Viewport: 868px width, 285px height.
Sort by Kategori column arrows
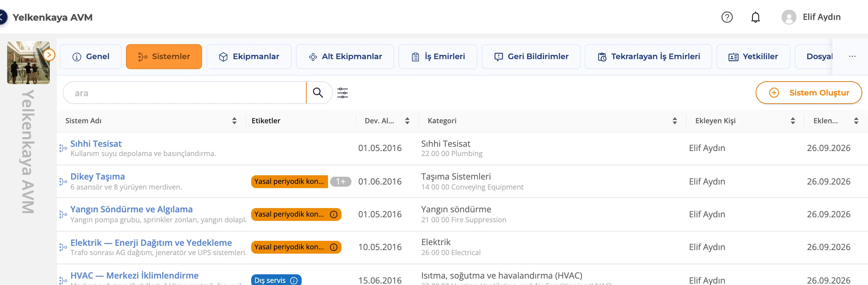point(675,121)
